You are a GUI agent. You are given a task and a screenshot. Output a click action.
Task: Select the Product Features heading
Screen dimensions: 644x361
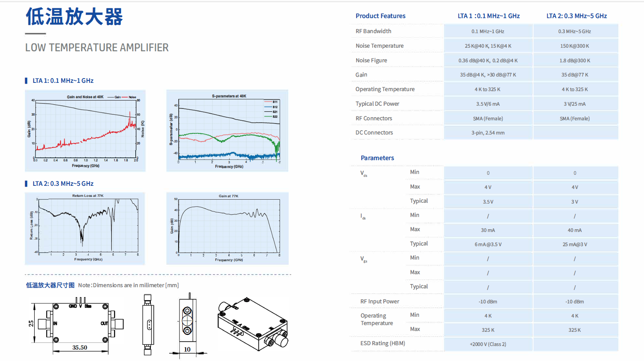click(380, 16)
